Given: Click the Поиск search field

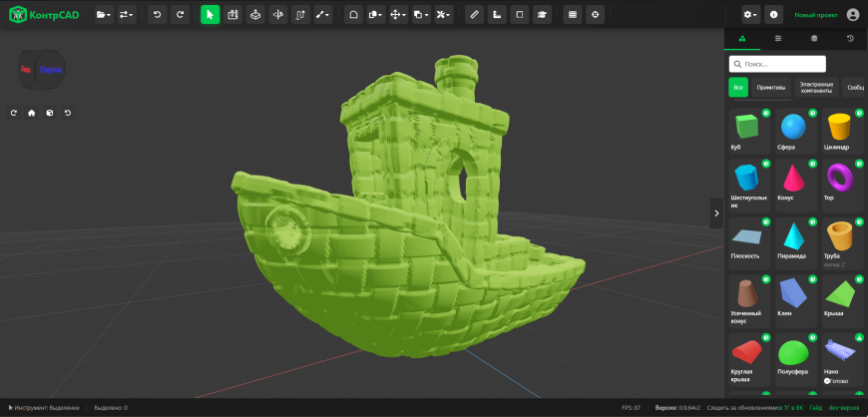Looking at the screenshot, I should pyautogui.click(x=777, y=64).
